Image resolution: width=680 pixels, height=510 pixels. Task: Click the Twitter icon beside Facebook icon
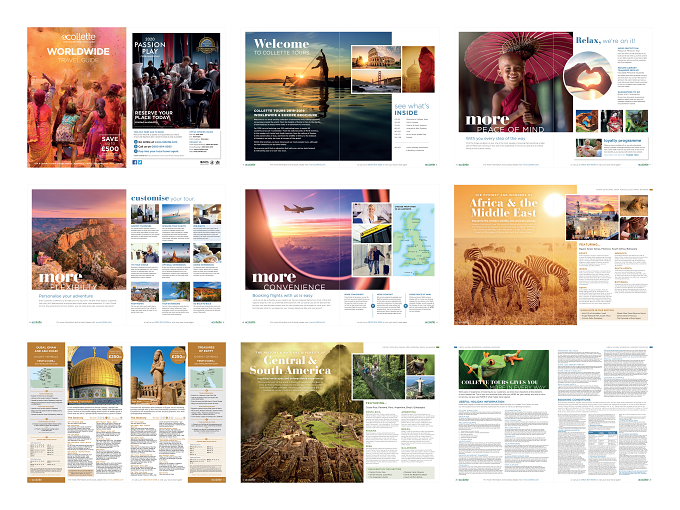pos(140,162)
